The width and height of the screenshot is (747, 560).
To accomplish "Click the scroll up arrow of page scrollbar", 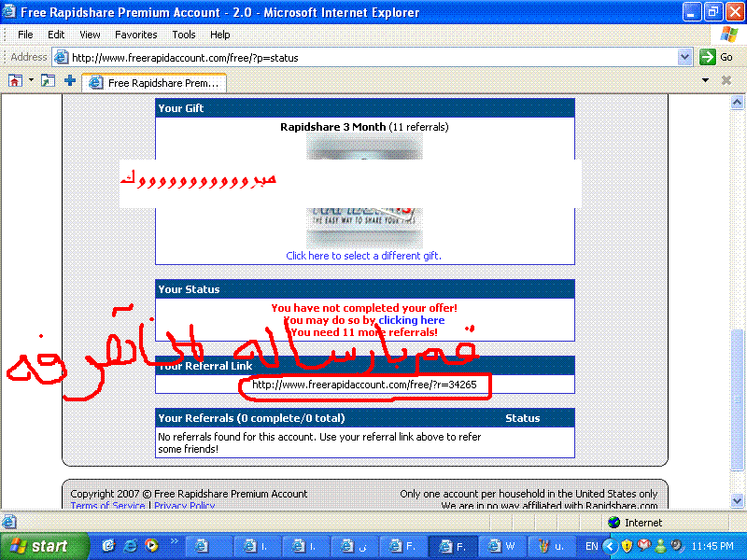I will coord(737,102).
